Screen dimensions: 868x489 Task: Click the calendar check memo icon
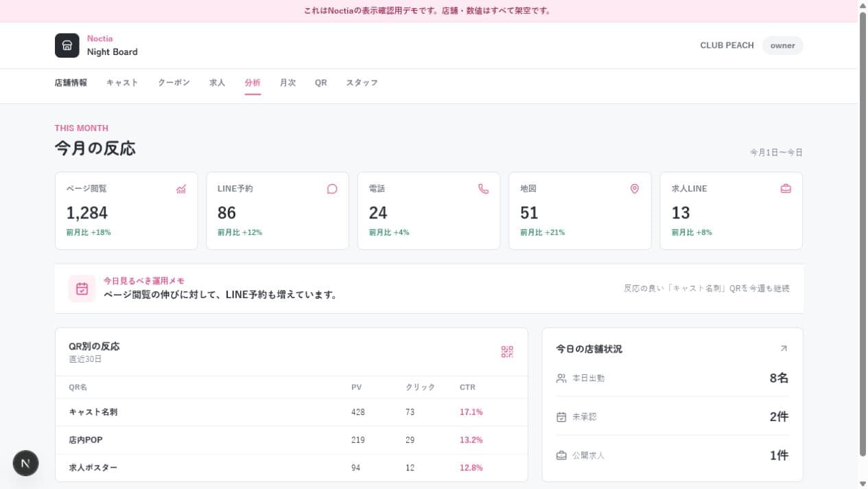coord(82,288)
